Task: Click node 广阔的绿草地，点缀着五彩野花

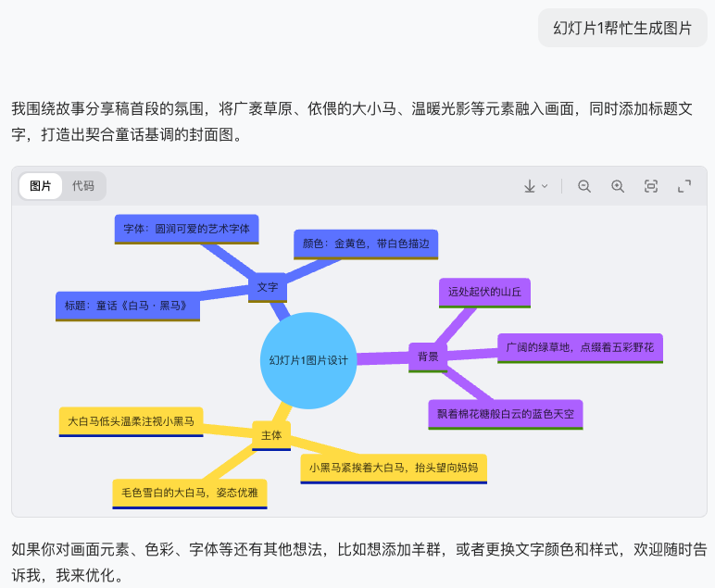Action: click(580, 348)
